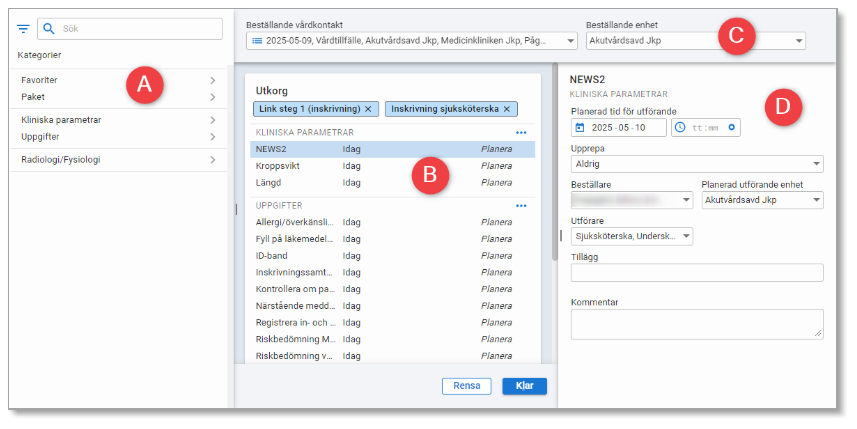Click into the Kommentar text area

[696, 323]
